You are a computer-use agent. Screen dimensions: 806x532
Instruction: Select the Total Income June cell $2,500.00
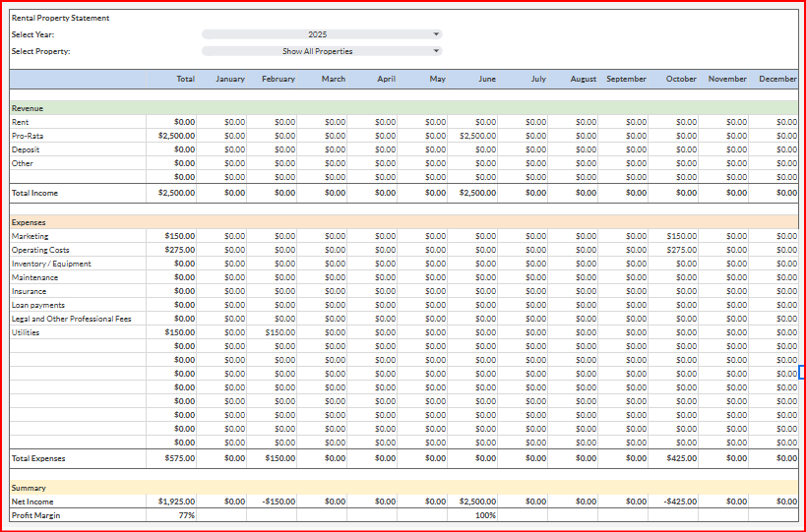472,193
